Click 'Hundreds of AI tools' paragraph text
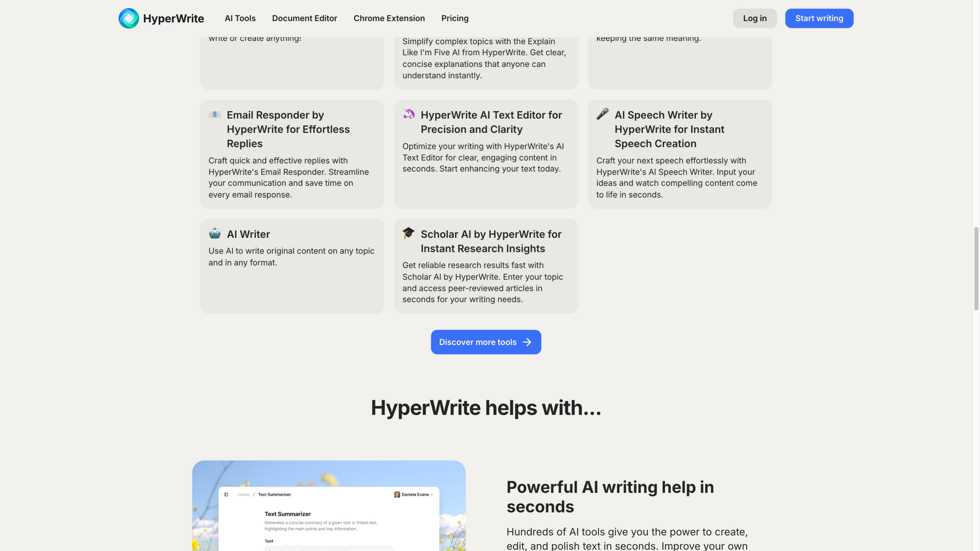This screenshot has height=551, width=980. pos(627,539)
